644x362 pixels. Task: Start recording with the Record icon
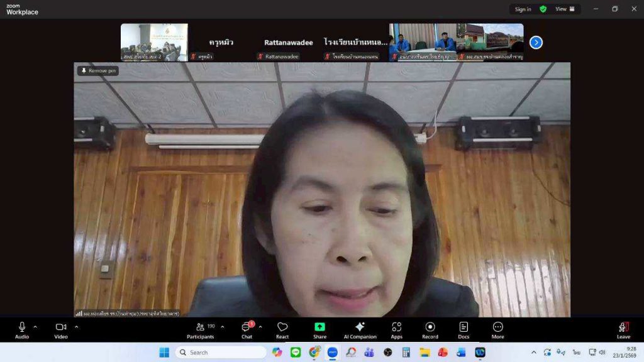pos(430,330)
